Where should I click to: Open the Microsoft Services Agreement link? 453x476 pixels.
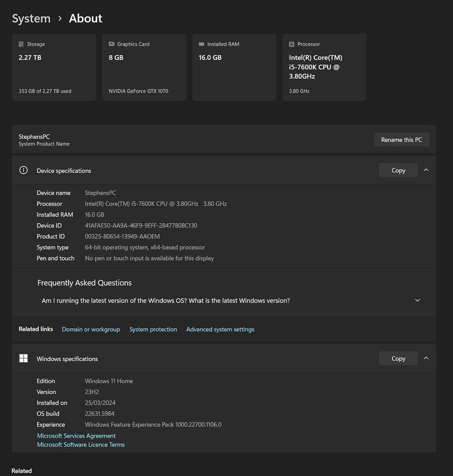click(x=76, y=436)
